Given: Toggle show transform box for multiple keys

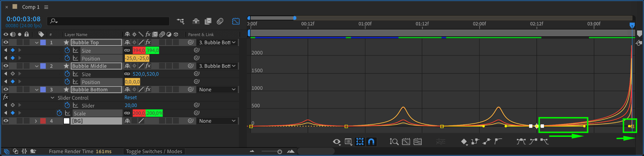Looking at the screenshot, I should [x=360, y=142].
